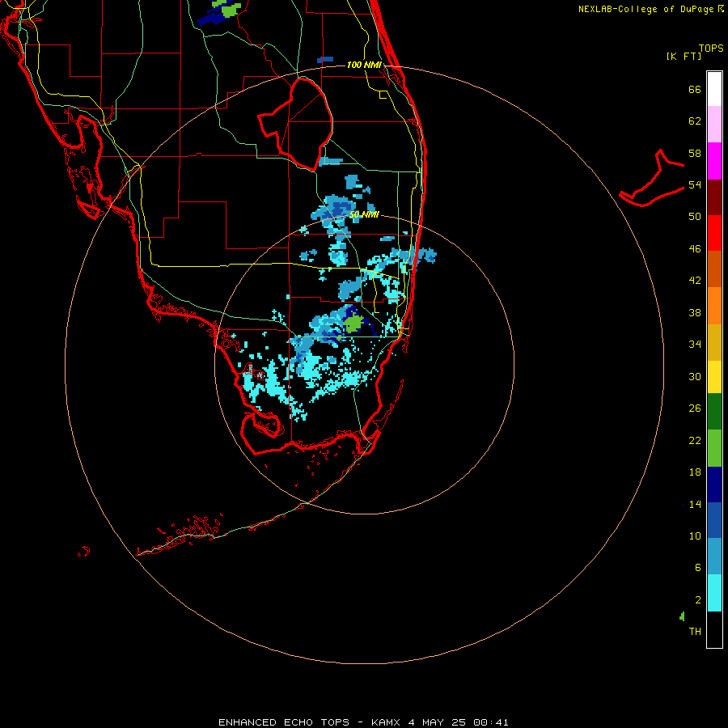Click the green echo top cell near Miami
This screenshot has height=728, width=728.
pos(353,323)
